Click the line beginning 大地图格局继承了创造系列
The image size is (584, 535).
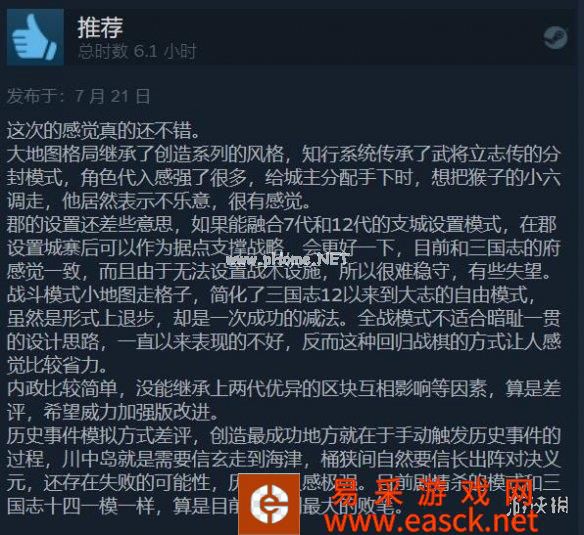284,154
